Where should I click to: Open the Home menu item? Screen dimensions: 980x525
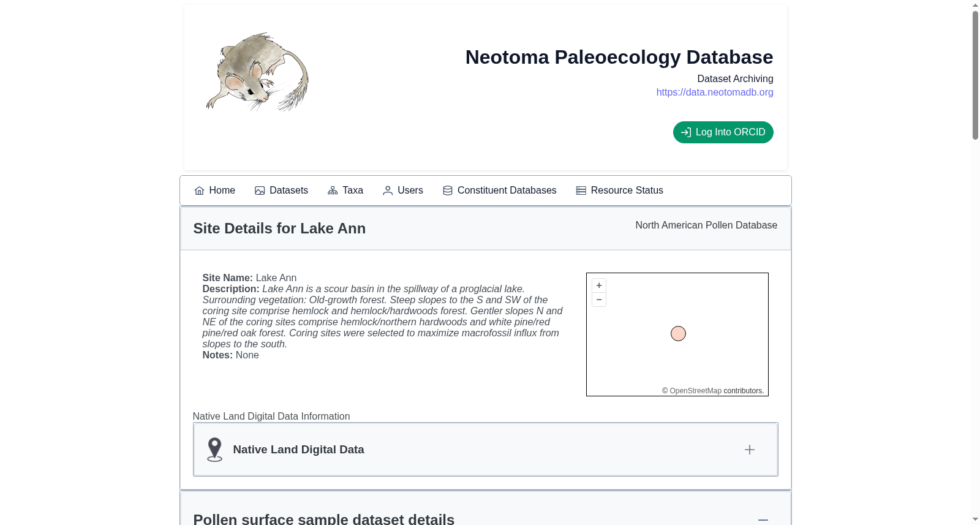[214, 191]
